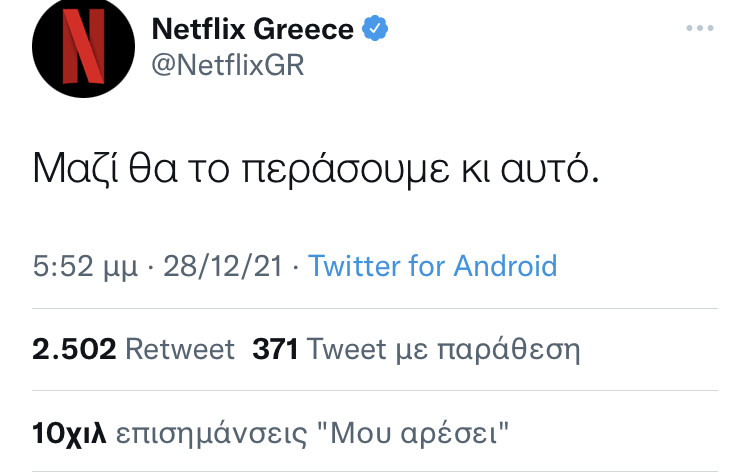
Task: Open the Retweet label list
Action: [x=180, y=349]
